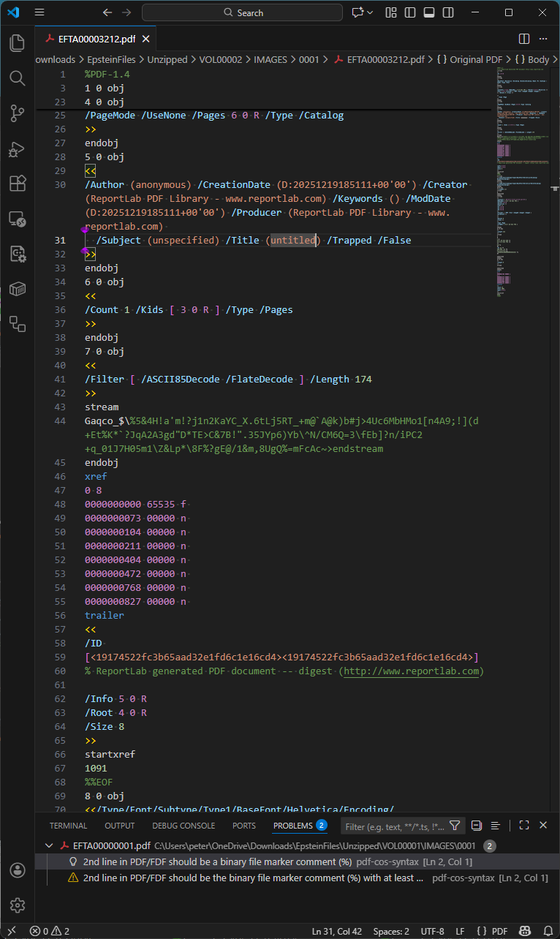This screenshot has height=939, width=560.
Task: Open Manage via the settings gear
Action: click(17, 905)
